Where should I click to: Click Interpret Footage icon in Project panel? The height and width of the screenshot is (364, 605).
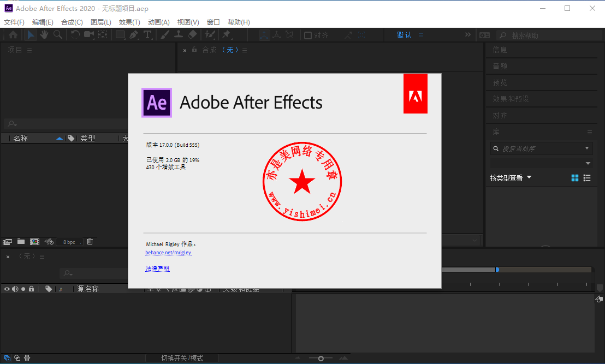pyautogui.click(x=7, y=242)
